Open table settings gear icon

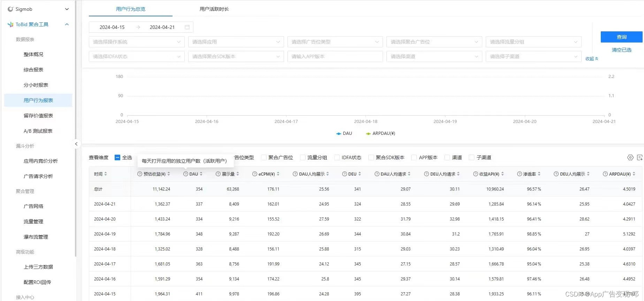coord(630,157)
